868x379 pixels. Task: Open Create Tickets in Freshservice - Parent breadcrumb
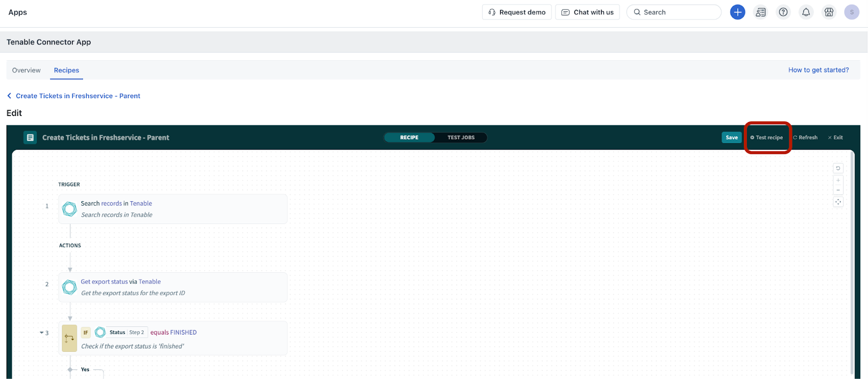point(78,96)
